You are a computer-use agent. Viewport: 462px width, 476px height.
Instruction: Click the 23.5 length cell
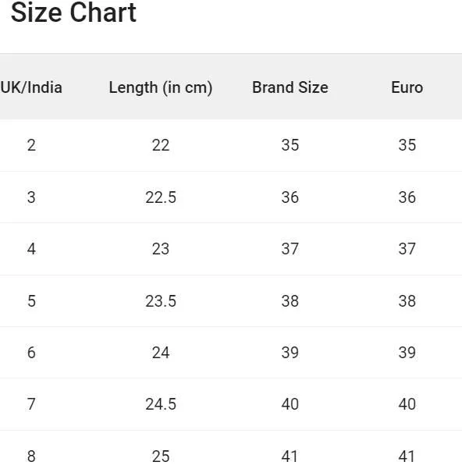(x=161, y=301)
